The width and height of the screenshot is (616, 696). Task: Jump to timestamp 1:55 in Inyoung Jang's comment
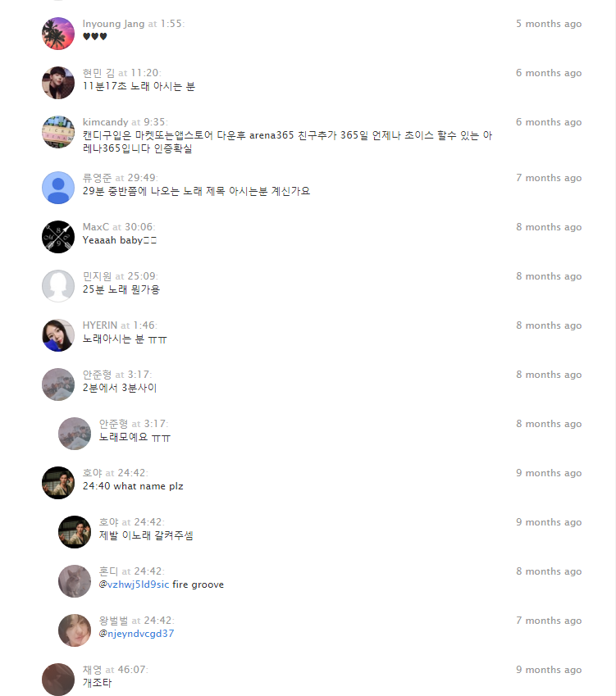pyautogui.click(x=171, y=24)
